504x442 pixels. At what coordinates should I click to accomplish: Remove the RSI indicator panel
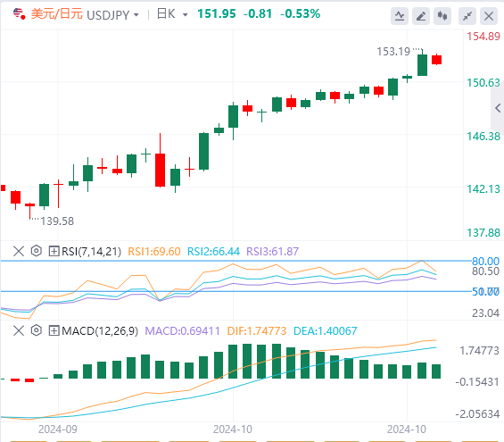coord(19,251)
